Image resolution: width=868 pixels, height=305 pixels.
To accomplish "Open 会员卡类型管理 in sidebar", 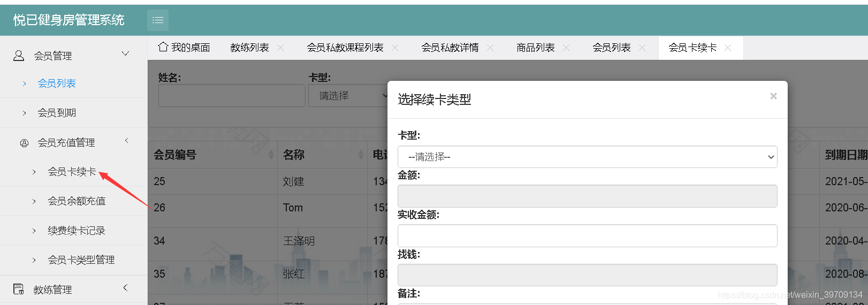I will coord(81,260).
